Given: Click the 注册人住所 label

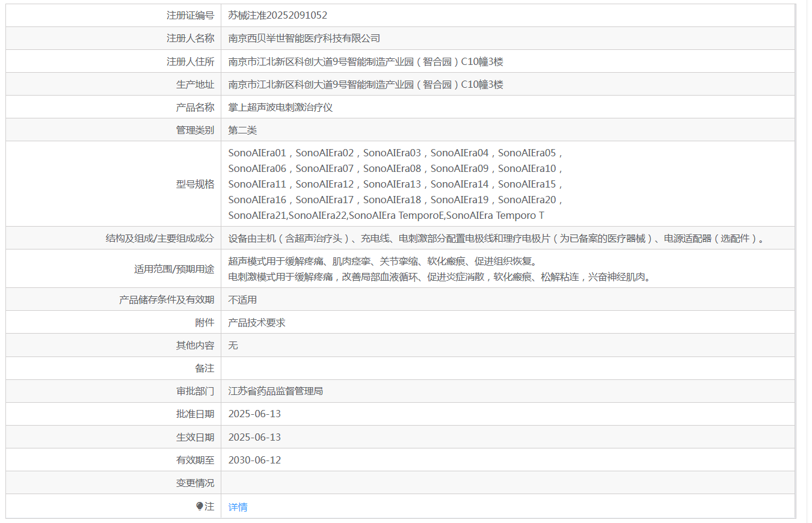Looking at the screenshot, I should [x=190, y=61].
